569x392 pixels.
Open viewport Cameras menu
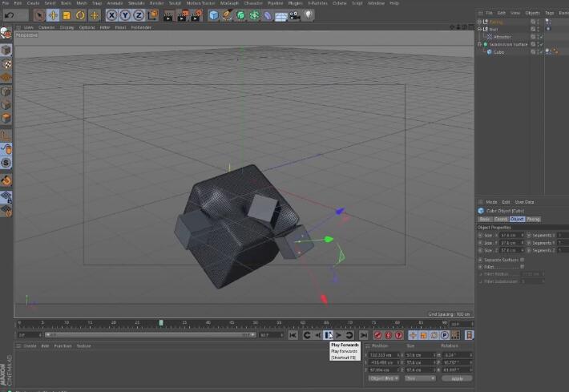(x=46, y=27)
